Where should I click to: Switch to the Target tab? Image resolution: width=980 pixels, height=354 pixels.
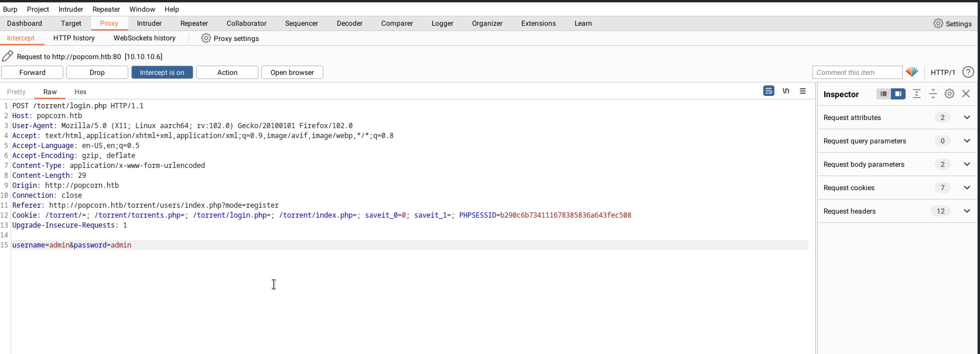(71, 23)
